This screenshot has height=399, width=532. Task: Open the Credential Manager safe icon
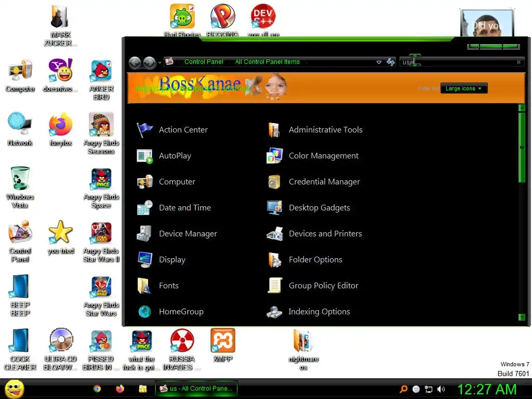pos(274,182)
